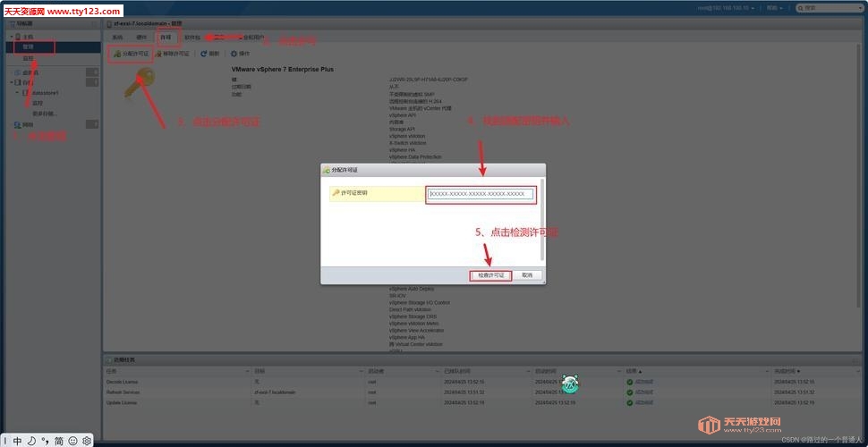Toggle the IME punctuation mode icon

pyautogui.click(x=45, y=441)
